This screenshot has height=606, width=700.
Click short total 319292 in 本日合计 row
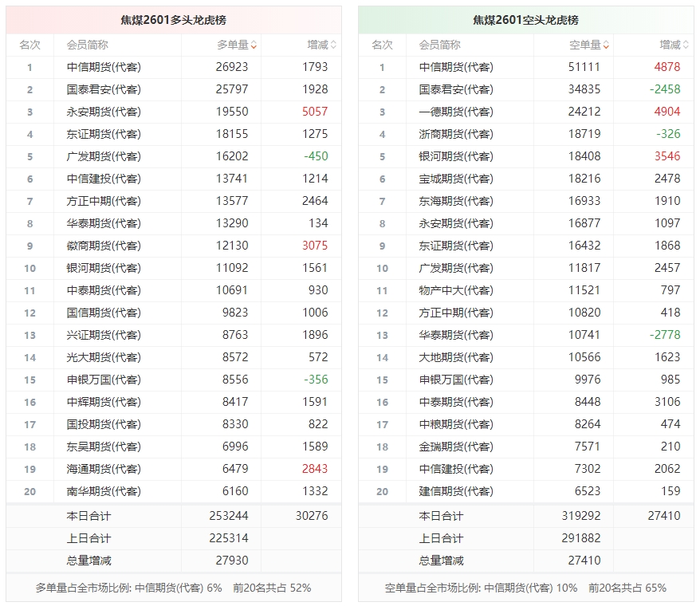[x=580, y=516]
